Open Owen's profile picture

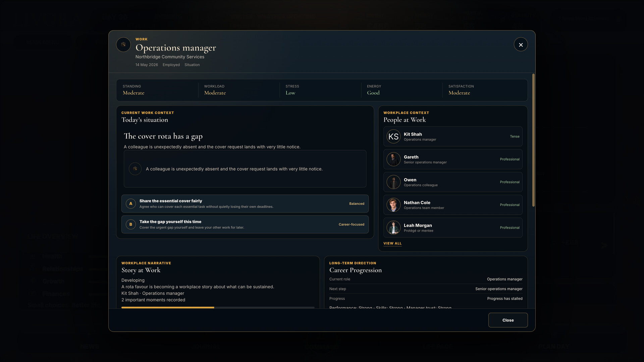(x=393, y=182)
